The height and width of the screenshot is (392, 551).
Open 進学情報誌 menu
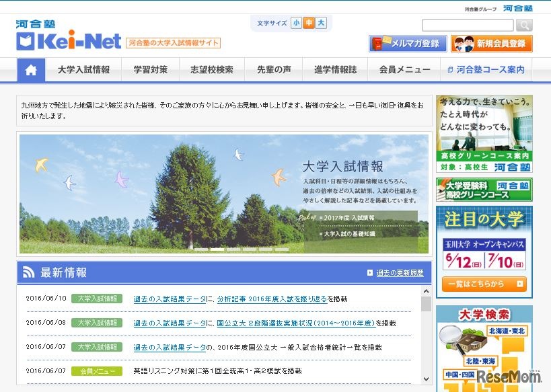(335, 69)
